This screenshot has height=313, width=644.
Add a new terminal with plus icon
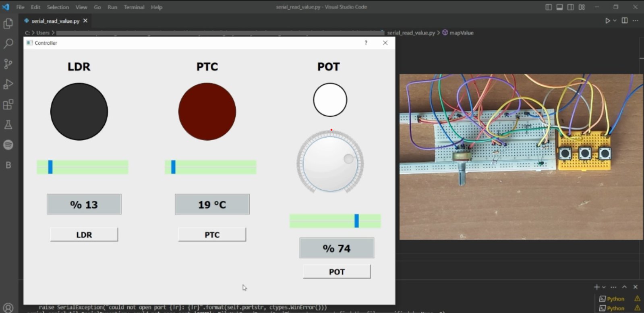pos(596,287)
